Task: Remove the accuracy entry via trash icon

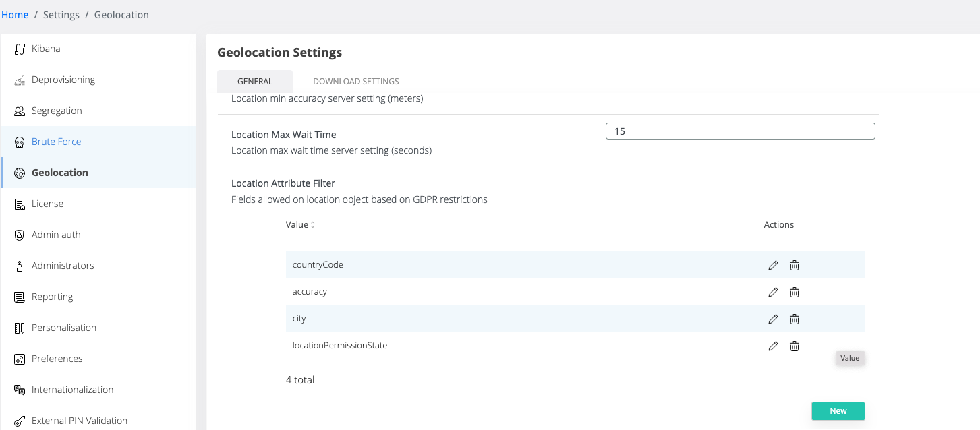Action: click(x=795, y=292)
